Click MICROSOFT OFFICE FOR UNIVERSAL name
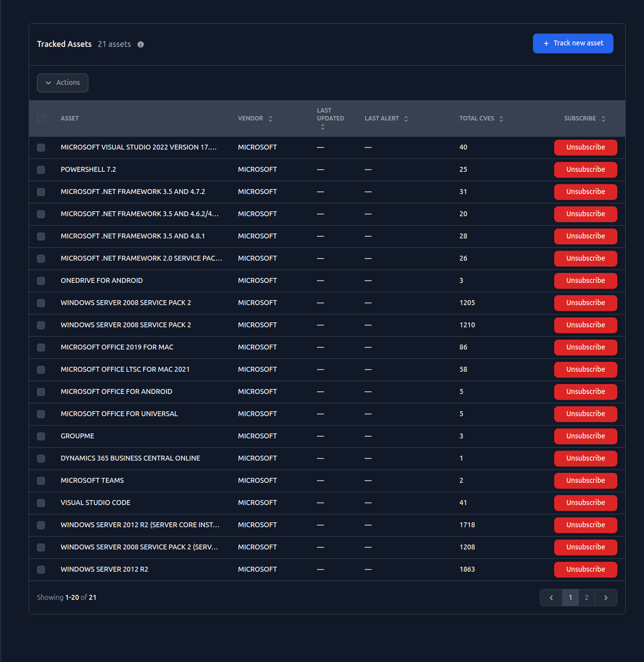 (x=119, y=414)
